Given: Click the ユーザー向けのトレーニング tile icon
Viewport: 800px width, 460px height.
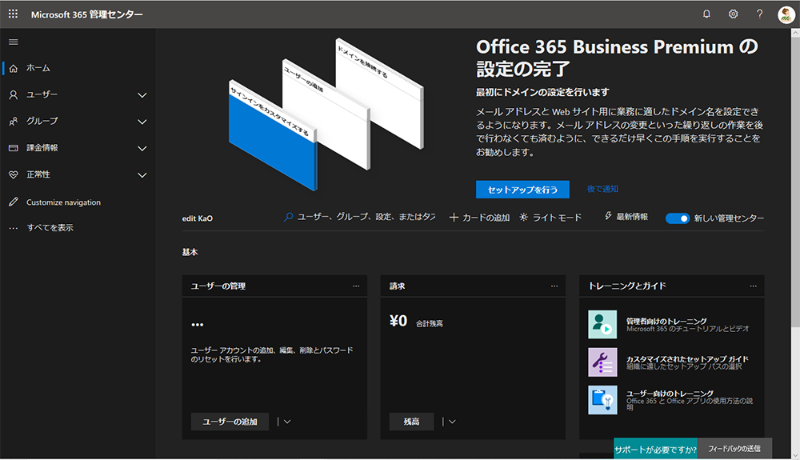Looking at the screenshot, I should coord(603,400).
